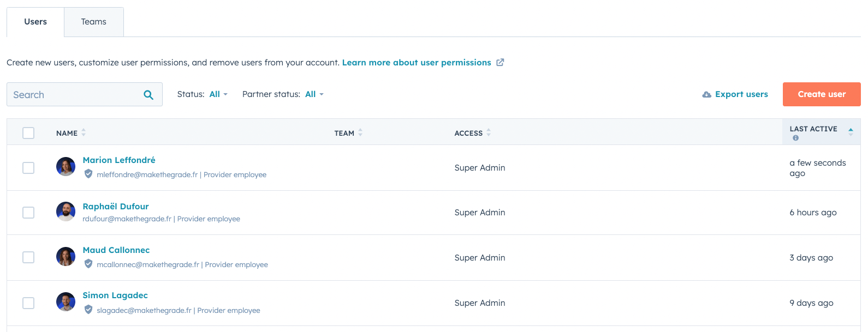The height and width of the screenshot is (332, 868).
Task: Click the Create user button
Action: [822, 94]
